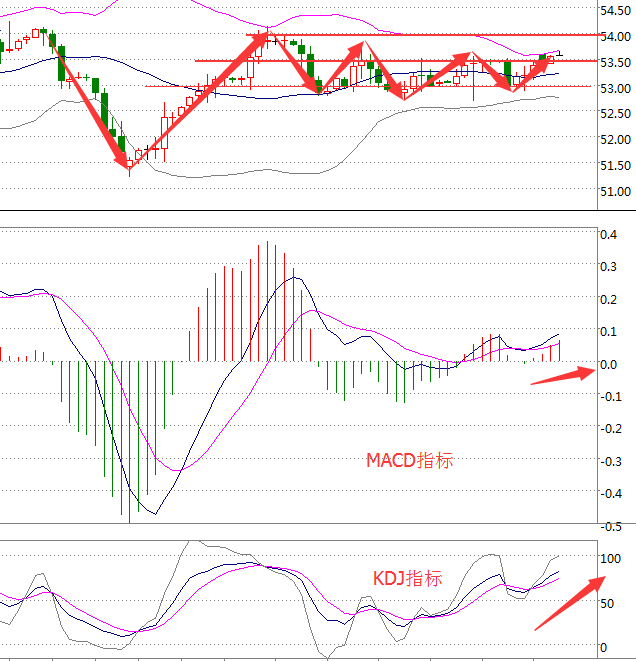Screen dimensions: 636x661
Task: Click the 50 value on KDJ axis
Action: click(x=605, y=603)
